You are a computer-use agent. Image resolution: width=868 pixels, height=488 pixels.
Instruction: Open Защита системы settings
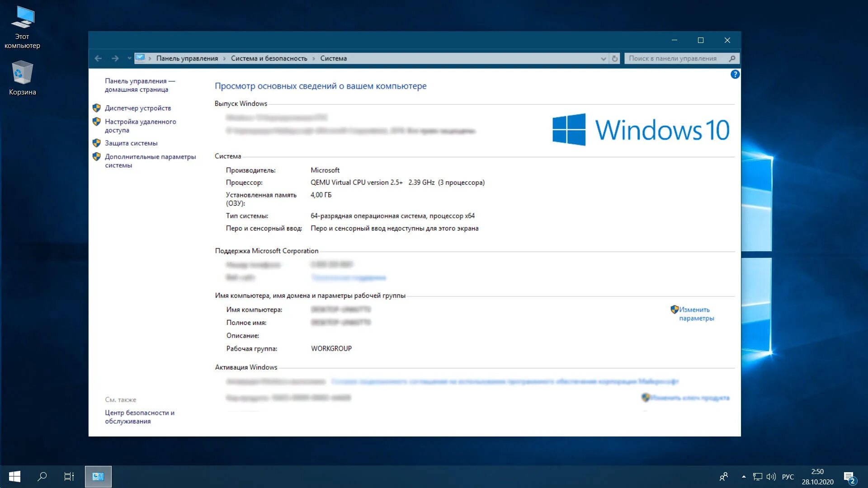pos(131,143)
